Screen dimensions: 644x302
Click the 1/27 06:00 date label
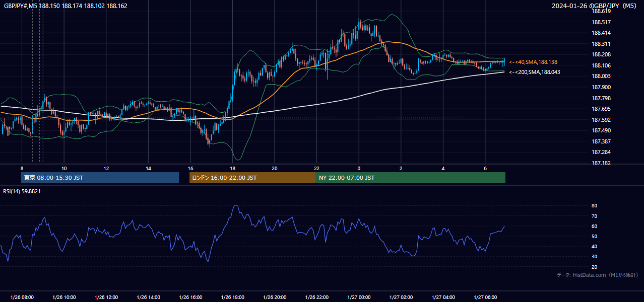(x=485, y=297)
